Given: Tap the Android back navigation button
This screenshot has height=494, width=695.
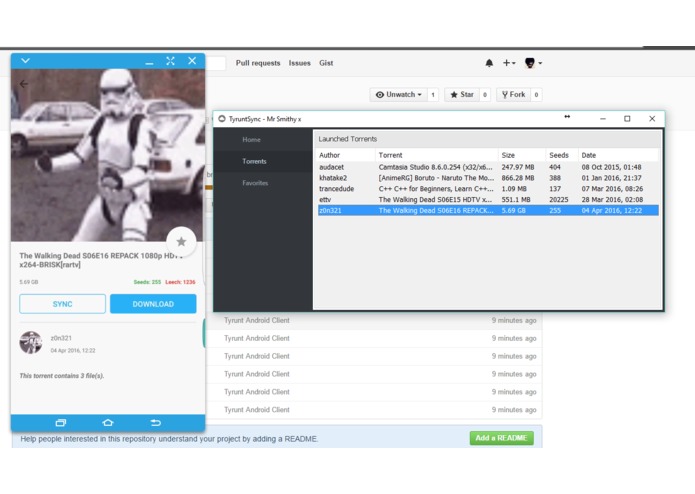Looking at the screenshot, I should coord(156,423).
